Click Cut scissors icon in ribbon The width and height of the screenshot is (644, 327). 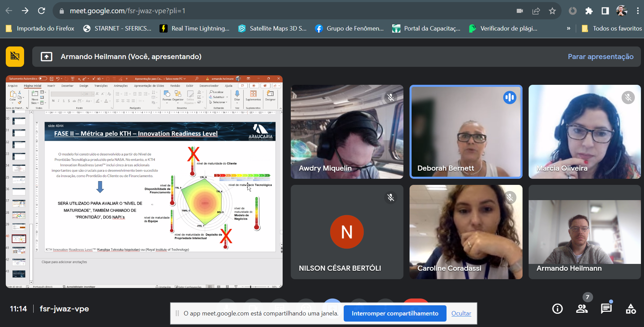pyautogui.click(x=20, y=92)
